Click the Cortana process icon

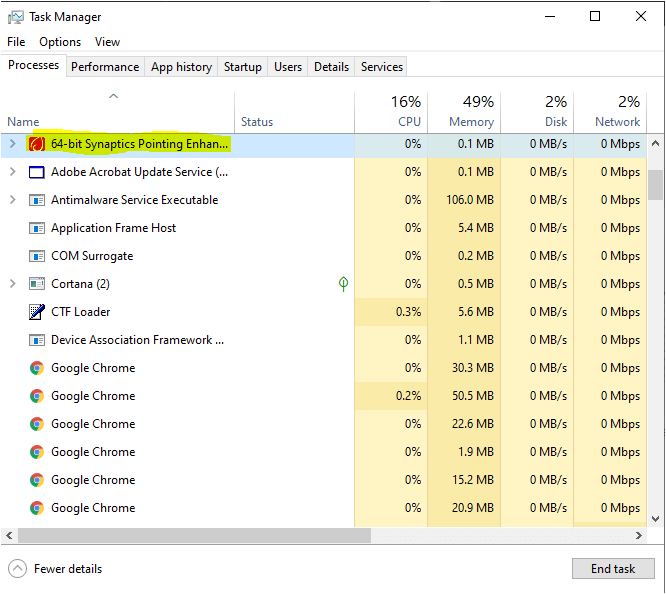click(37, 284)
